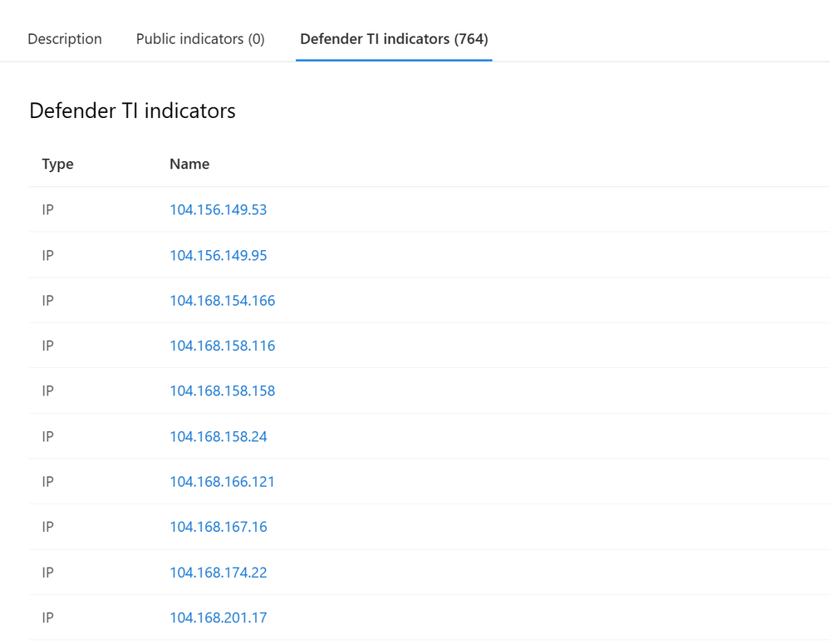Click the IP type cell for 104.168.167.16
830x644 pixels.
(47, 527)
